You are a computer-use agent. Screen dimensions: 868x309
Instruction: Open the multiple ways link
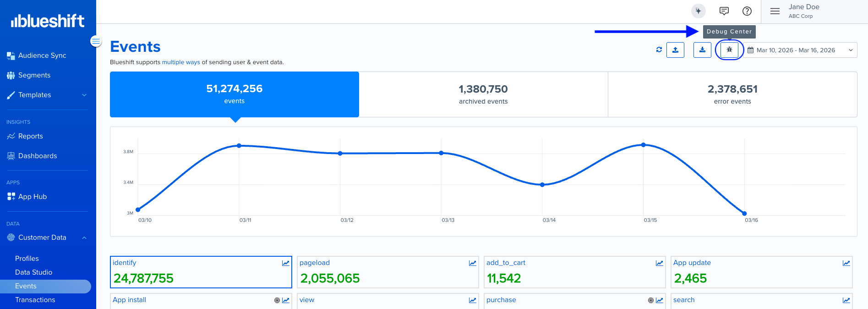181,62
